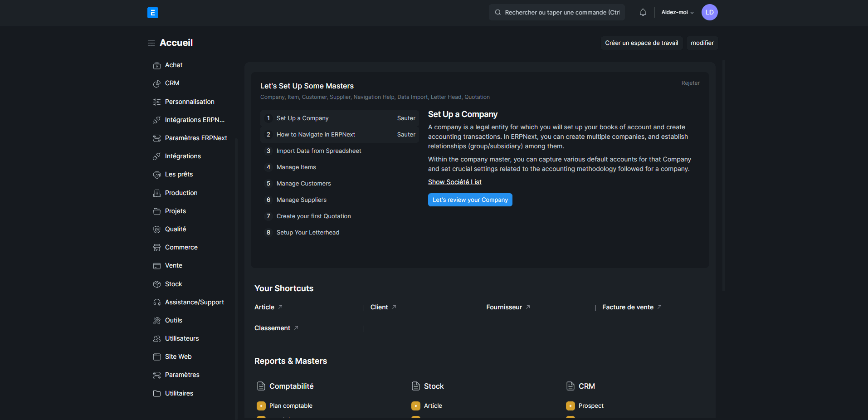This screenshot has width=868, height=420.
Task: Open the notifications bell
Action: (x=643, y=13)
